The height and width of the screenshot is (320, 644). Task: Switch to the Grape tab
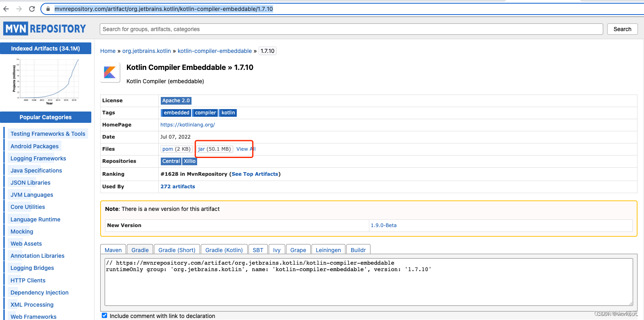298,250
